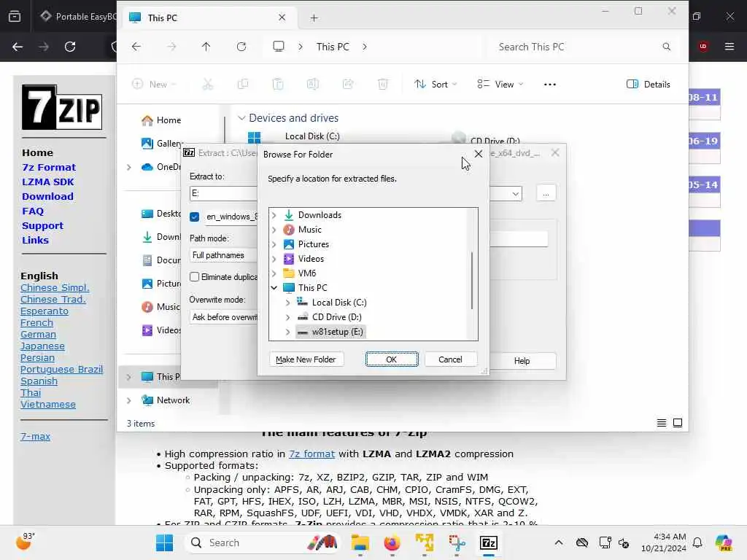
Task: Click the Delete trash icon in Explorer toolbar
Action: click(x=382, y=85)
